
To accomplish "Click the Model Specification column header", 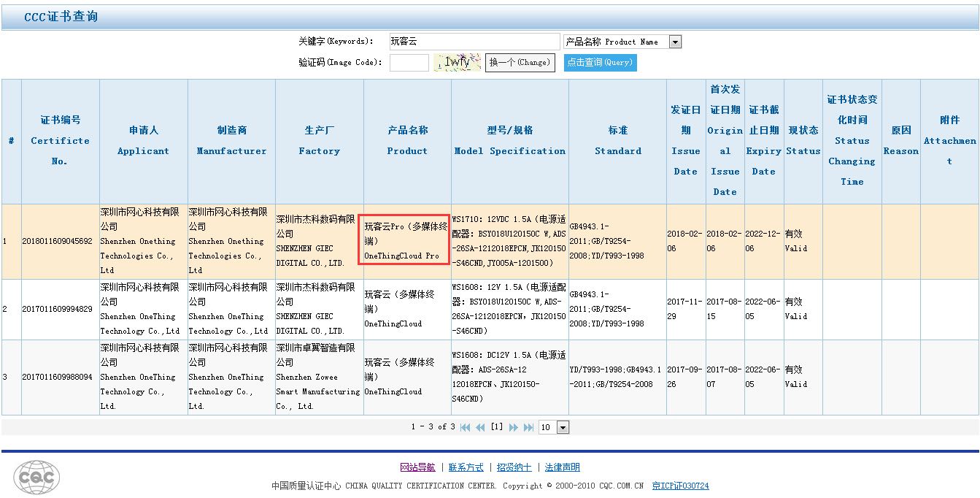I will pos(509,141).
